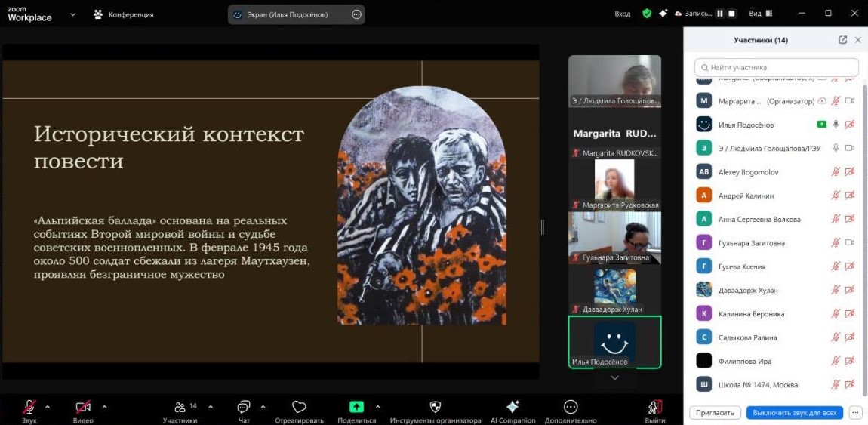Open video options chevron next to Видео

105,408
